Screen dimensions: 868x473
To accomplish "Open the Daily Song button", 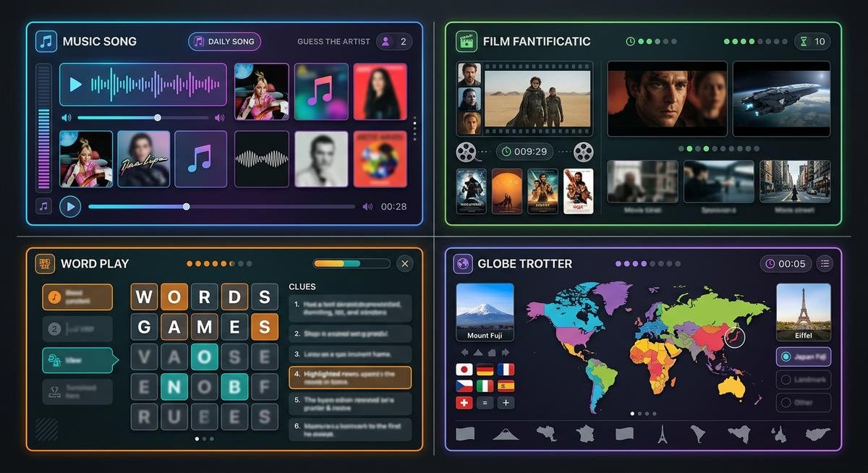I will [x=224, y=41].
